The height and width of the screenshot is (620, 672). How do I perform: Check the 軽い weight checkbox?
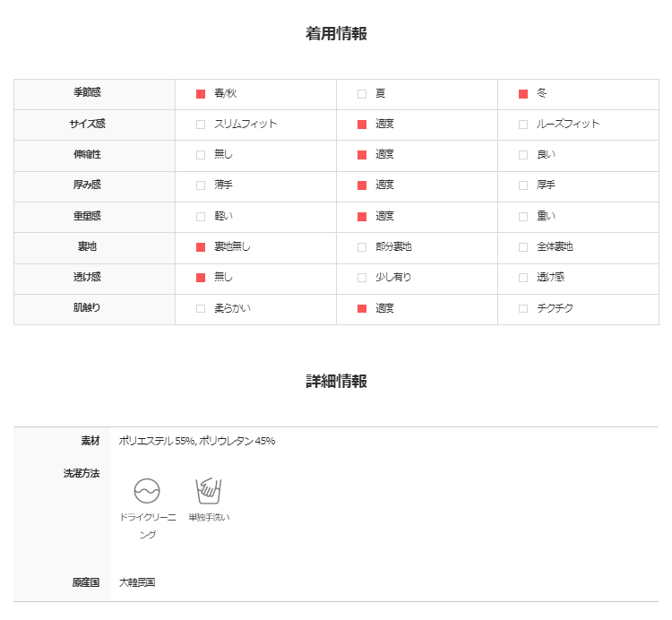tap(201, 217)
